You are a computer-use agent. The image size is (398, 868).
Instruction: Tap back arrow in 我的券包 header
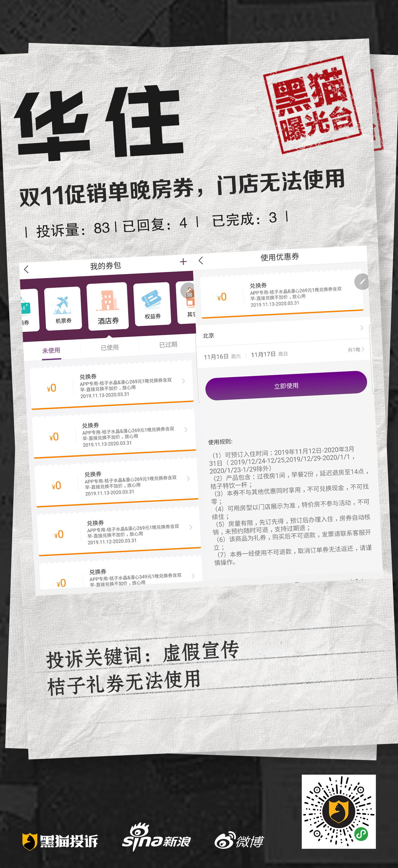[x=27, y=269]
